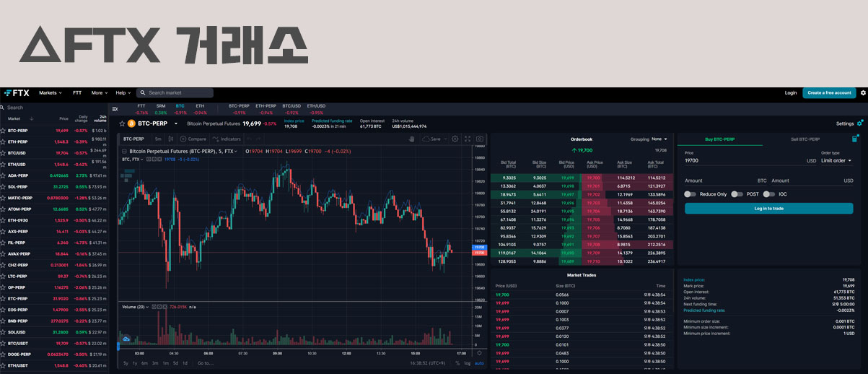Open the chart settings gear icon
The width and height of the screenshot is (868, 374).
pyautogui.click(x=455, y=139)
